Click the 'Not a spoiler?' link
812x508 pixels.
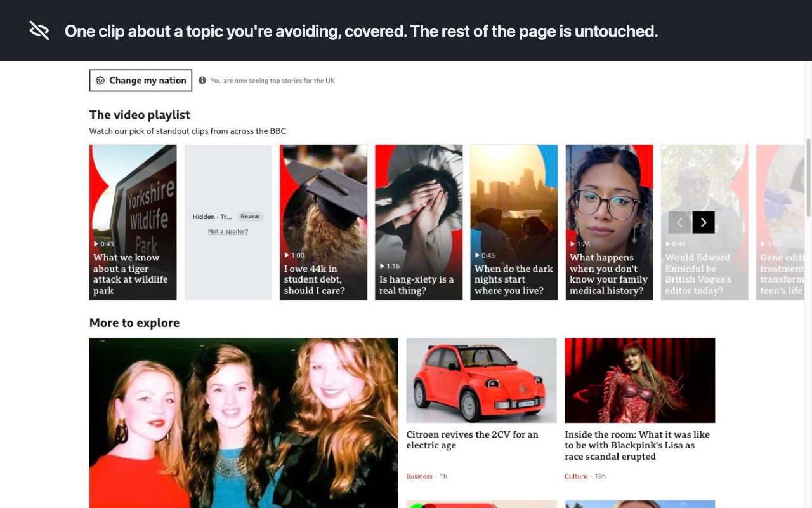pyautogui.click(x=228, y=231)
